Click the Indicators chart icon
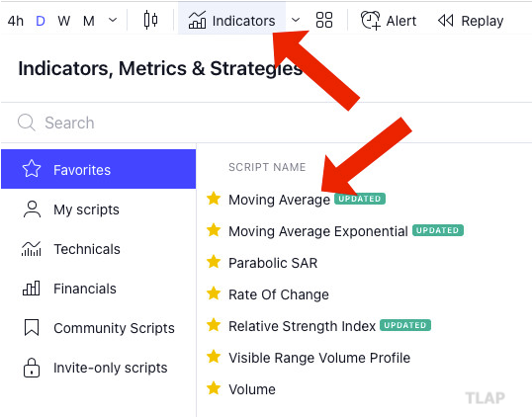Viewport: 532px width, 417px height. click(197, 21)
